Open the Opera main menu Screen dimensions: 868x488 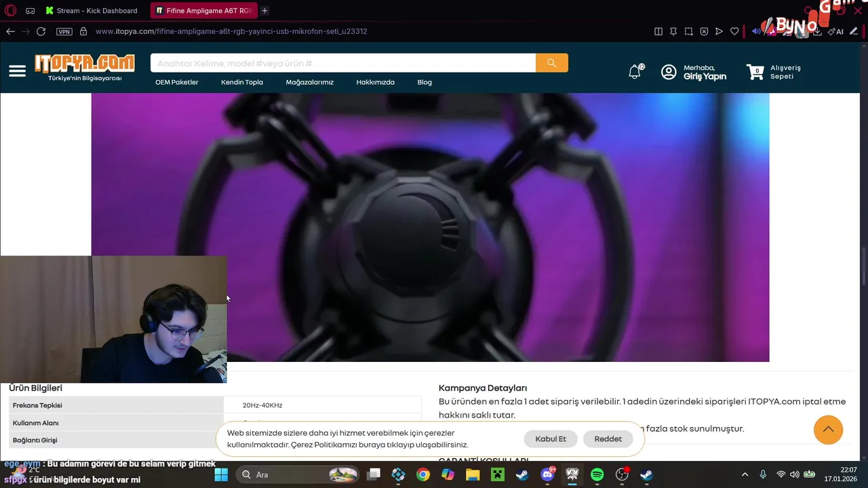10,10
